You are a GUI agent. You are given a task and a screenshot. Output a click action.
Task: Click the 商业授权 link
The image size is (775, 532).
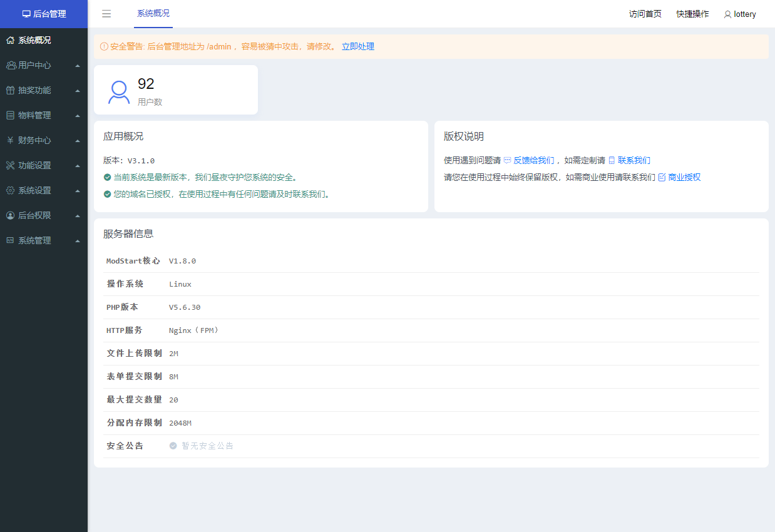coord(684,177)
